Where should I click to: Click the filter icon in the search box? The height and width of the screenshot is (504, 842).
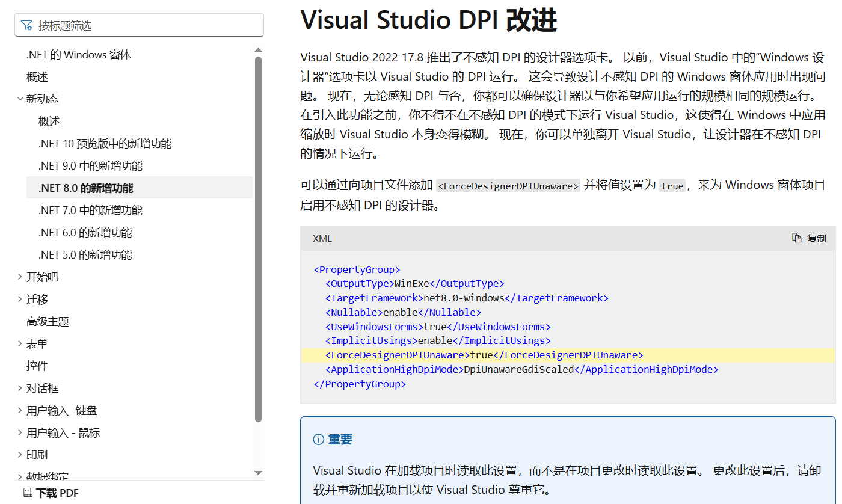click(x=26, y=25)
